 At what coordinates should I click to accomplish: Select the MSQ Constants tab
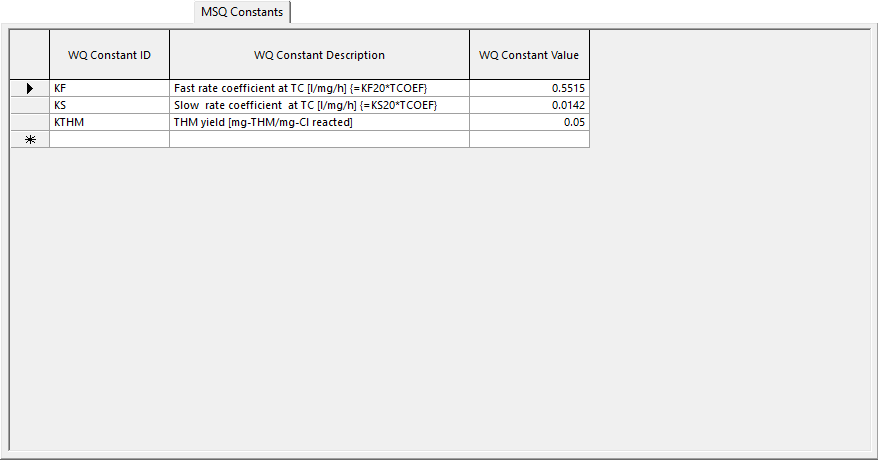coord(243,12)
